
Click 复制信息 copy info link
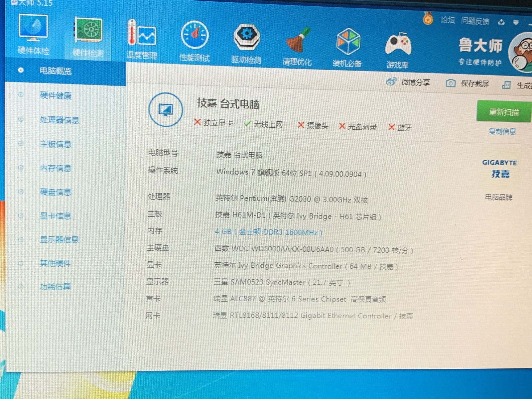coord(502,131)
